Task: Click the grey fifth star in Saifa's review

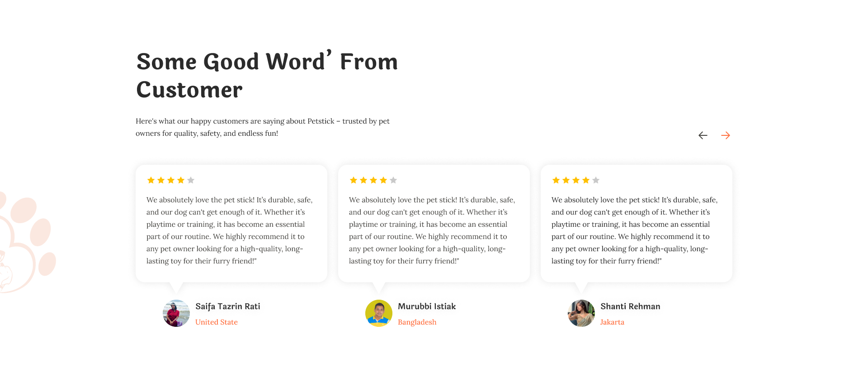Action: [191, 180]
